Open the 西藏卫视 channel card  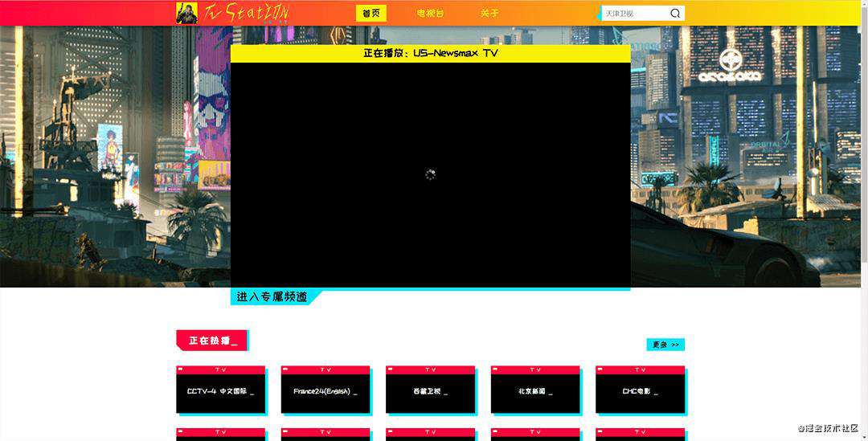click(x=430, y=390)
